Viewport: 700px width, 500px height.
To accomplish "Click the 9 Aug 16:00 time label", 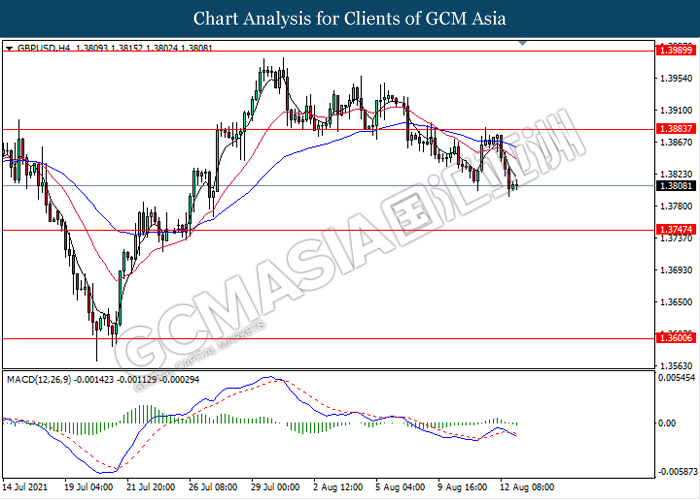I will [462, 487].
